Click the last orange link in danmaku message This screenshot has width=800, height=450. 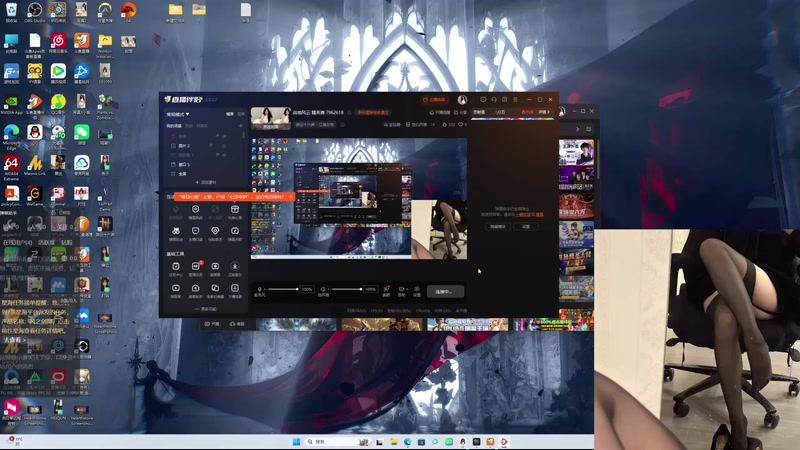coord(540,215)
